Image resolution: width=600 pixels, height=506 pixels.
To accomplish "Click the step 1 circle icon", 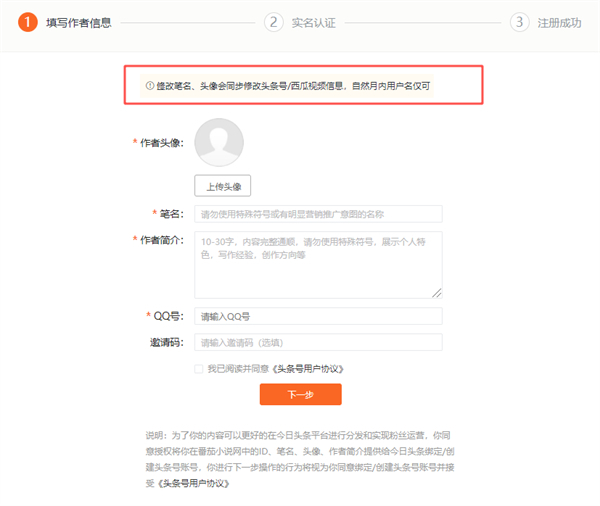I will point(28,22).
